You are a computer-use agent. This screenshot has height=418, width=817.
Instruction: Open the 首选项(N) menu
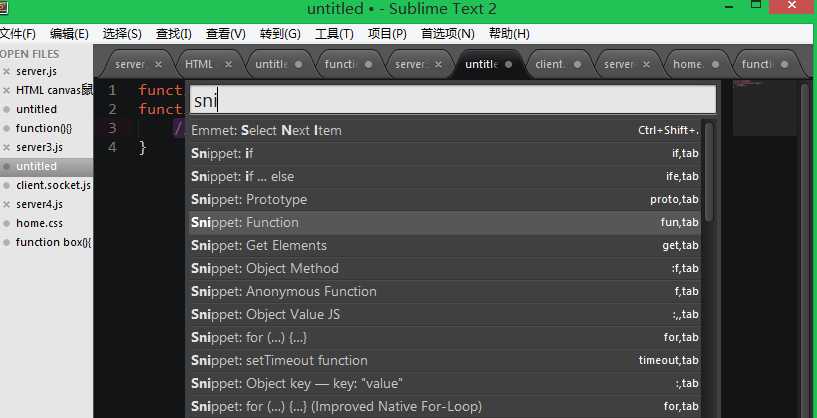tap(448, 34)
